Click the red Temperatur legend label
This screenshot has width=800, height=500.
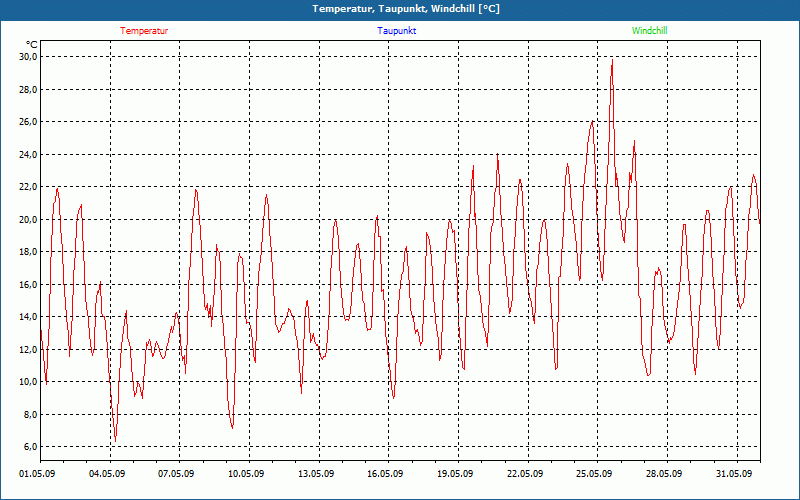pos(144,31)
